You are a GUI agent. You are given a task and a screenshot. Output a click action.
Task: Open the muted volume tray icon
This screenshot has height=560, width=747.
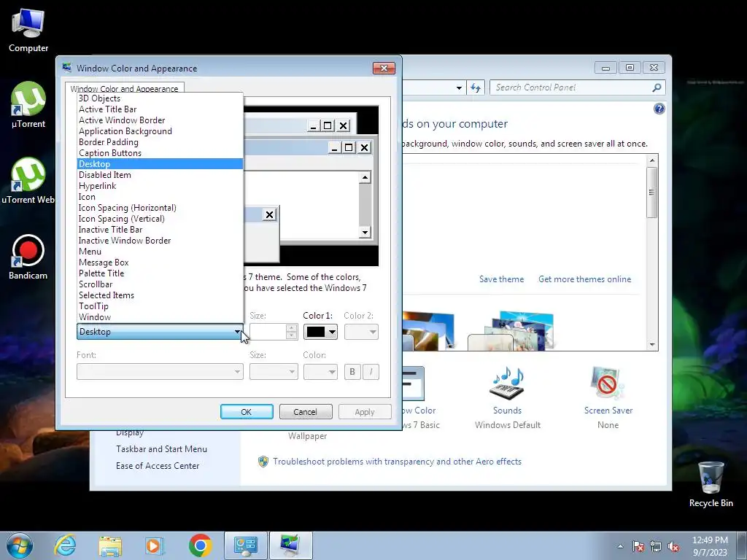(673, 546)
